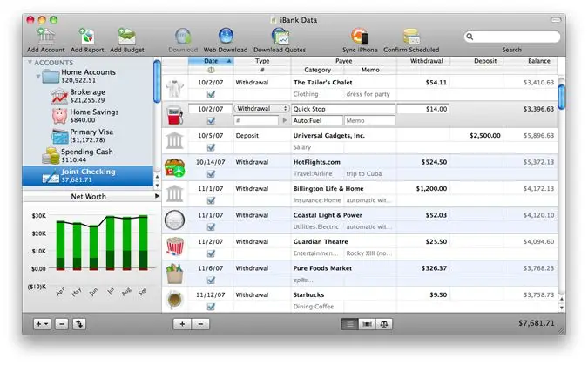Sort transactions by Date column header
Screen dimensions: 588x365
click(211, 61)
